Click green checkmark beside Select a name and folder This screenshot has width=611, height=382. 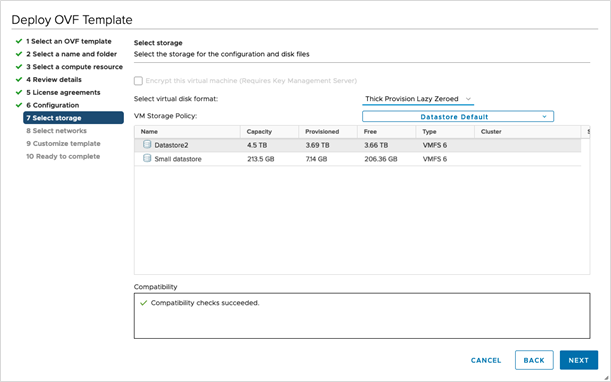click(x=19, y=54)
